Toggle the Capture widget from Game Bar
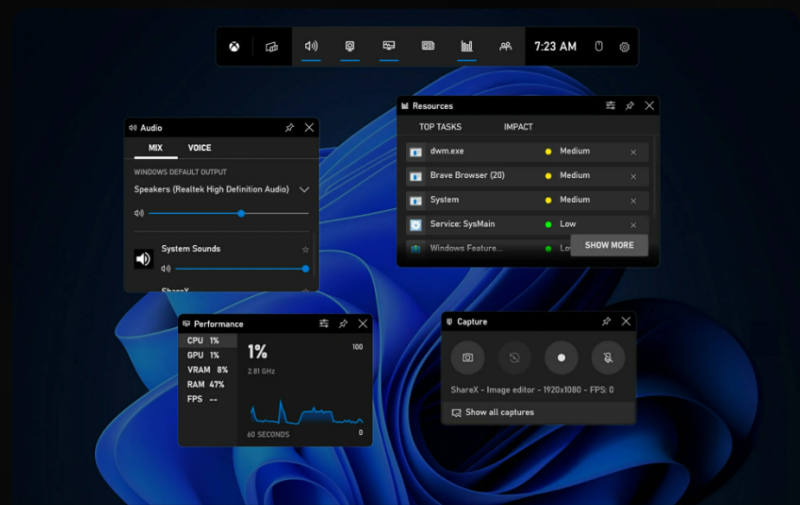800x505 pixels. coord(350,46)
